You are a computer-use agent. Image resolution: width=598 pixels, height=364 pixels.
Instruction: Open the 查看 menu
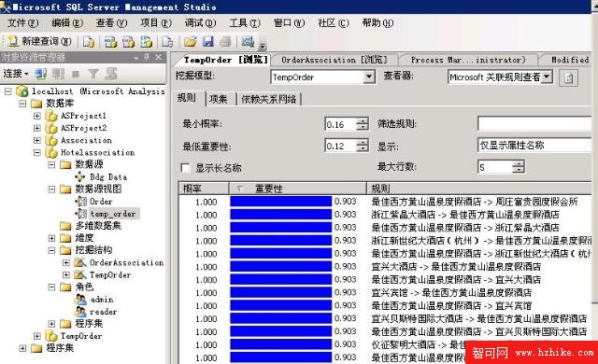pyautogui.click(x=111, y=23)
